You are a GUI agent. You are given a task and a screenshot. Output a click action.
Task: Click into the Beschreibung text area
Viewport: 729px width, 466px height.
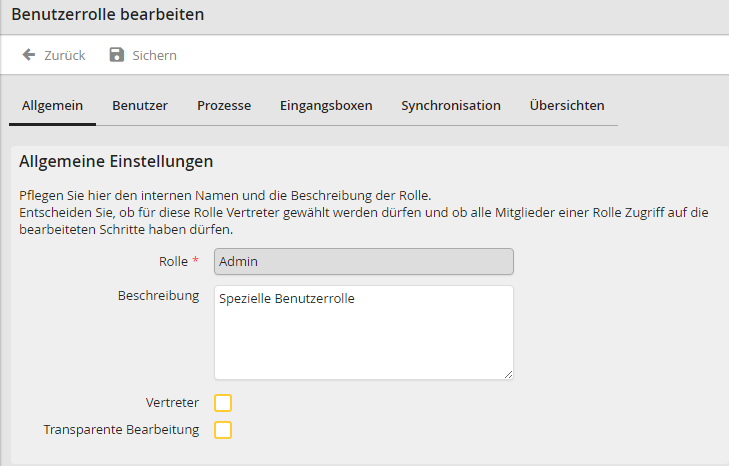tap(364, 332)
